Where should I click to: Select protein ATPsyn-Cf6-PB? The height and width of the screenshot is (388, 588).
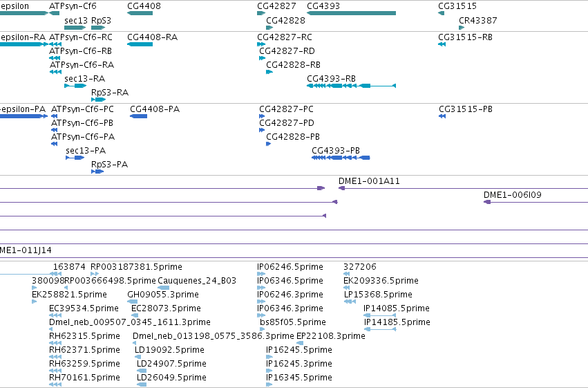click(82, 123)
